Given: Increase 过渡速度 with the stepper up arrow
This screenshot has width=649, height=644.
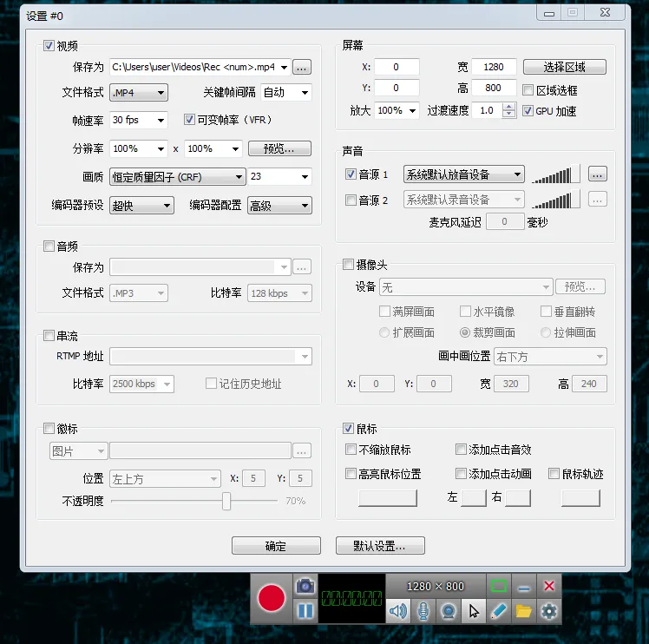Looking at the screenshot, I should [x=509, y=107].
